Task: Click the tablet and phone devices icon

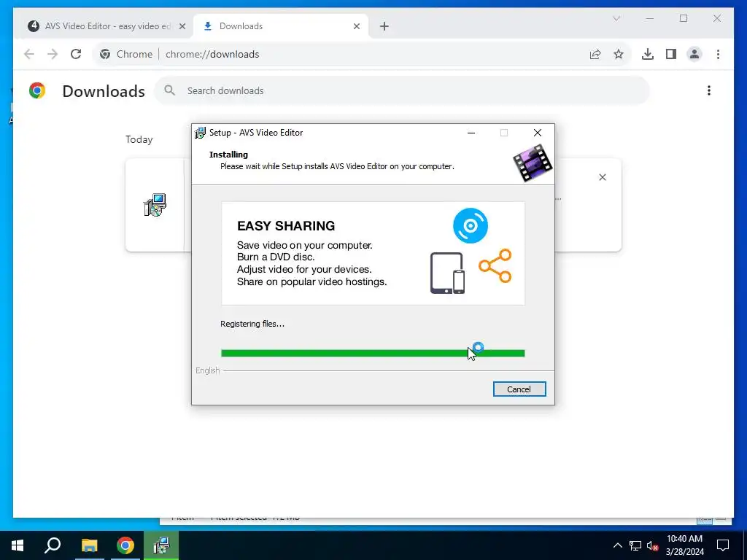Action: (447, 273)
